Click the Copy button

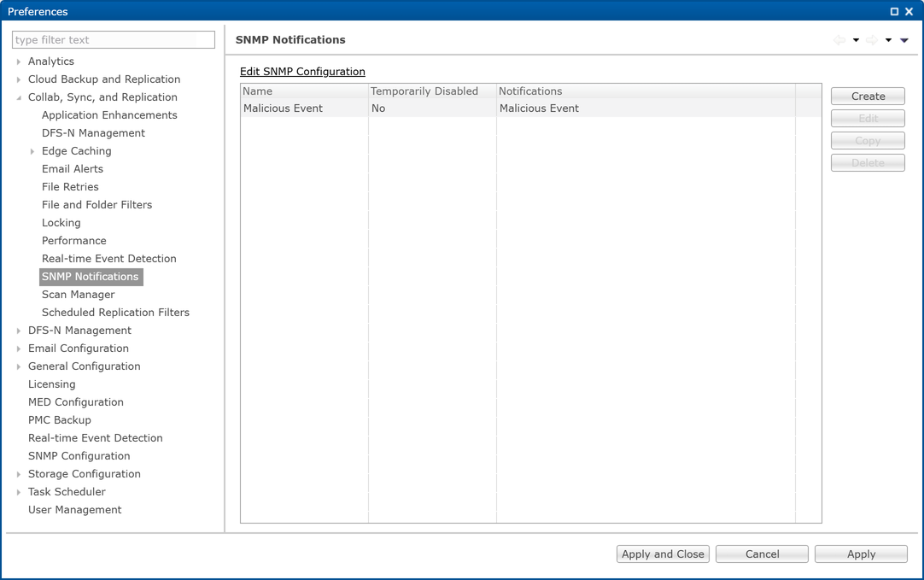(868, 141)
